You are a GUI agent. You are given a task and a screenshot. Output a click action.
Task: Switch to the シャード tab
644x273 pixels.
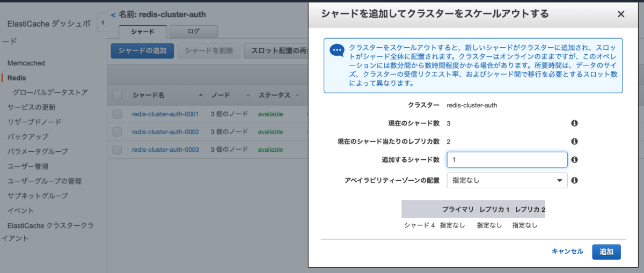click(143, 32)
